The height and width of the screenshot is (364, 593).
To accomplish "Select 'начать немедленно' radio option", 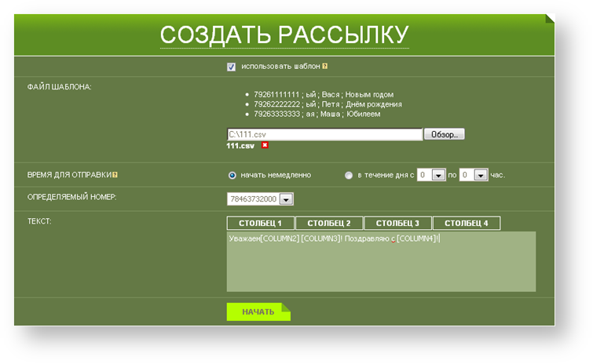I will [232, 175].
